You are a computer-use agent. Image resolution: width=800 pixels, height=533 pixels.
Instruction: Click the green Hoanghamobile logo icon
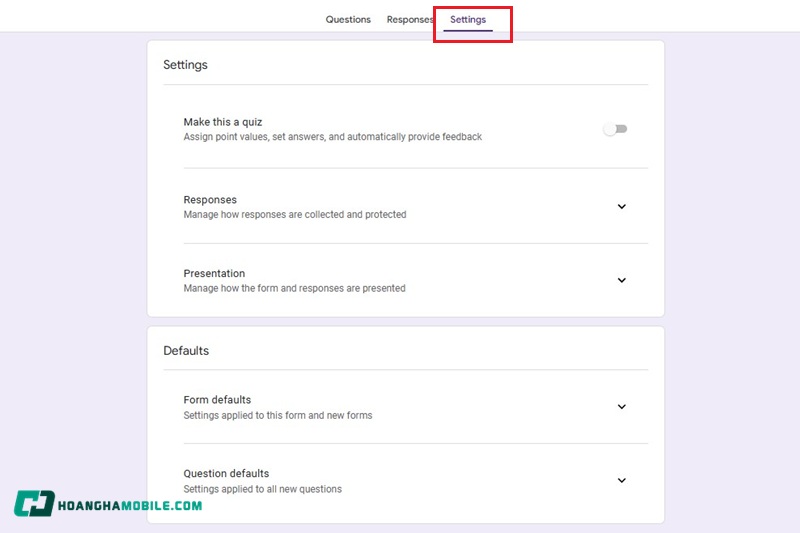pos(34,504)
